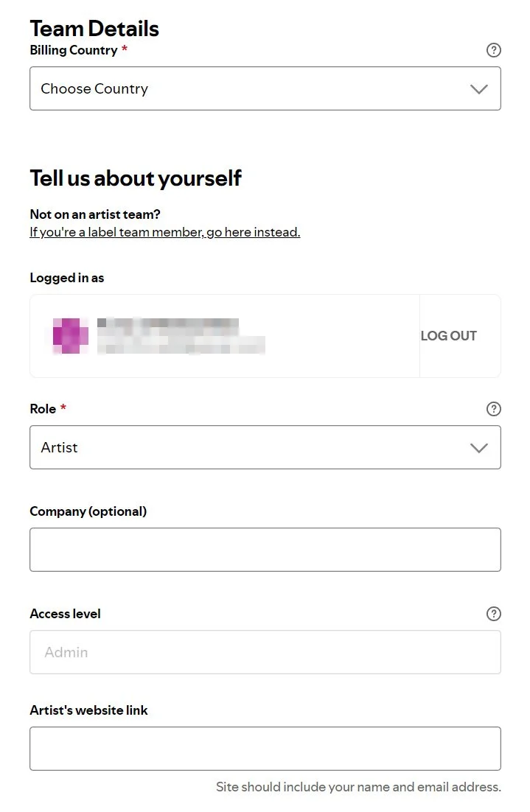This screenshot has height=812, width=530.
Task: Expand the Role dropdown showing Artist
Action: click(x=265, y=447)
